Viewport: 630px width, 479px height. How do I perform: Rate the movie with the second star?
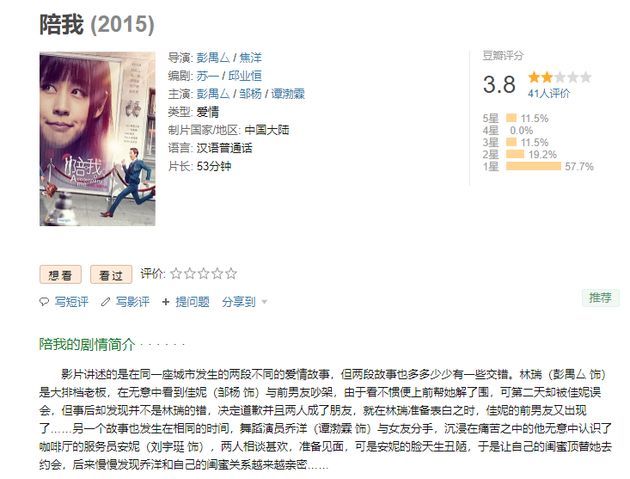190,274
